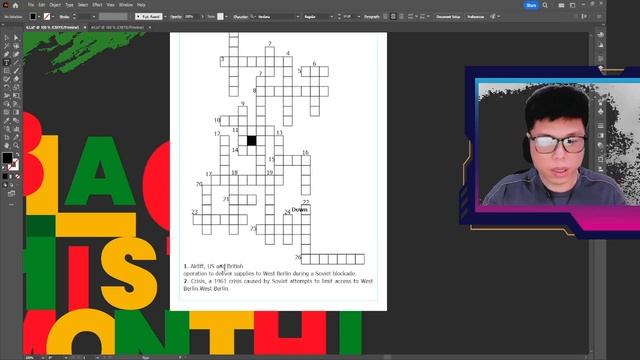
Task: Set paint to None
Action: (x=18, y=176)
